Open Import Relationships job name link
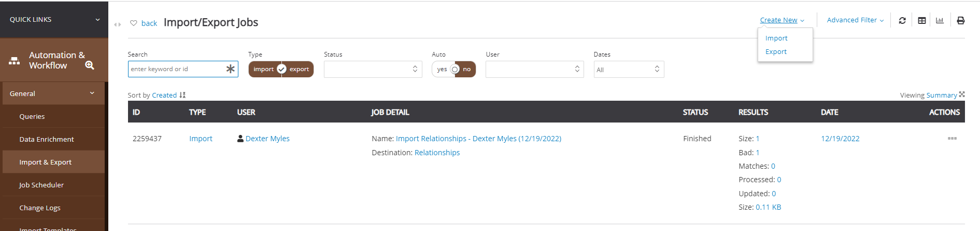 click(x=478, y=139)
